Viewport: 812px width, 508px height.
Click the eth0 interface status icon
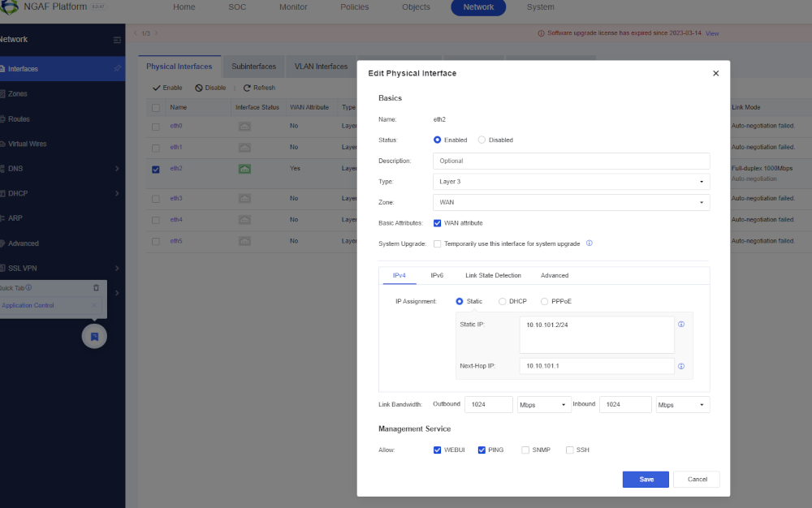[244, 127]
